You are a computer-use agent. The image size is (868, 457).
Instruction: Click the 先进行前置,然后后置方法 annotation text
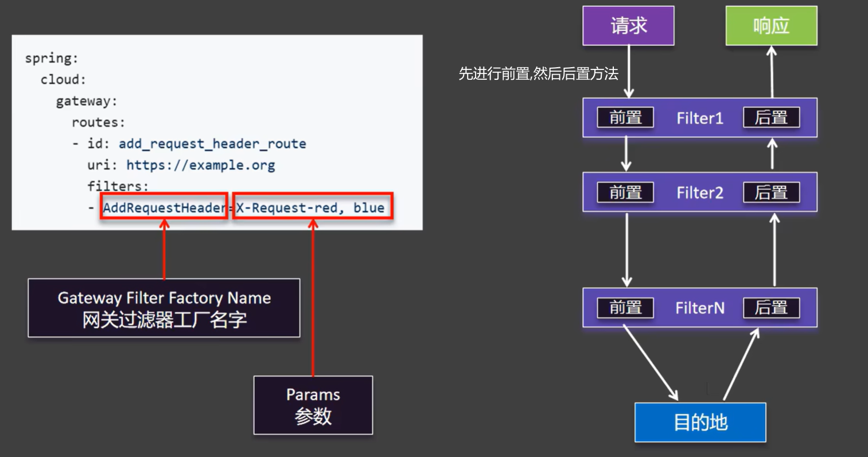click(538, 73)
